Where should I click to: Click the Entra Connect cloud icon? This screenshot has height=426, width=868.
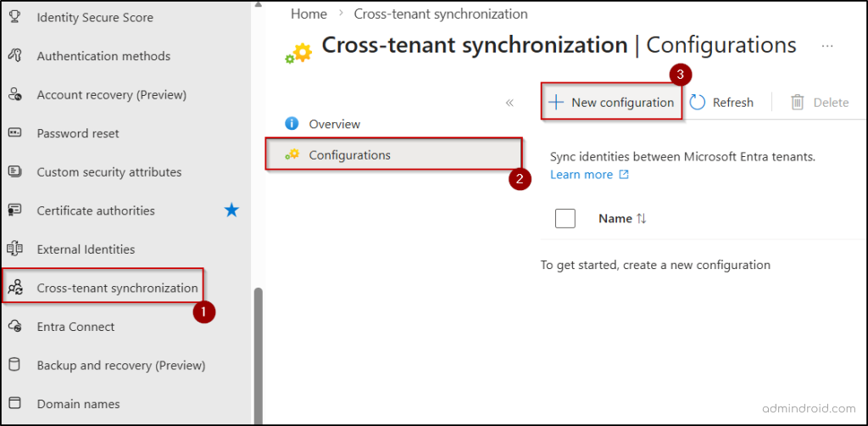tap(15, 326)
